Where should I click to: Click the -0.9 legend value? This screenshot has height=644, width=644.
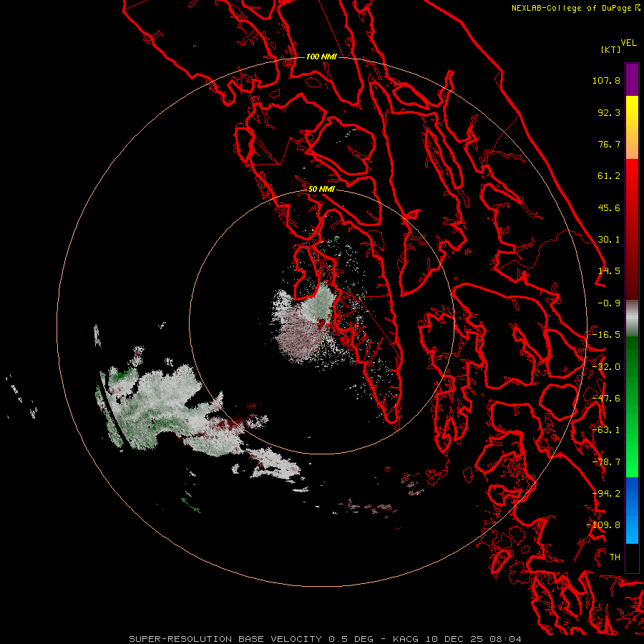point(609,303)
